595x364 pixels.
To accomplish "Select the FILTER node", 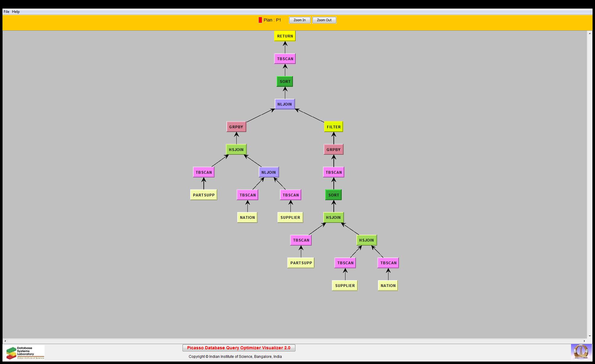I will [x=333, y=127].
